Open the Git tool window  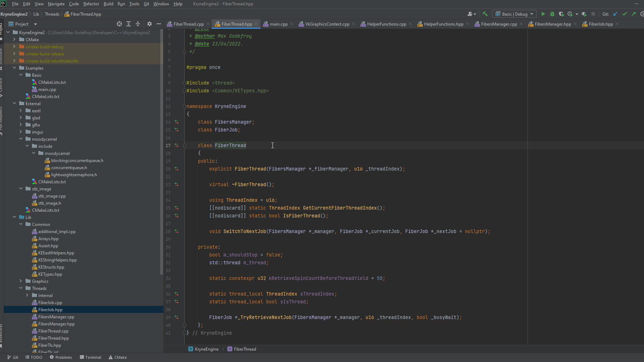pyautogui.click(x=12, y=357)
